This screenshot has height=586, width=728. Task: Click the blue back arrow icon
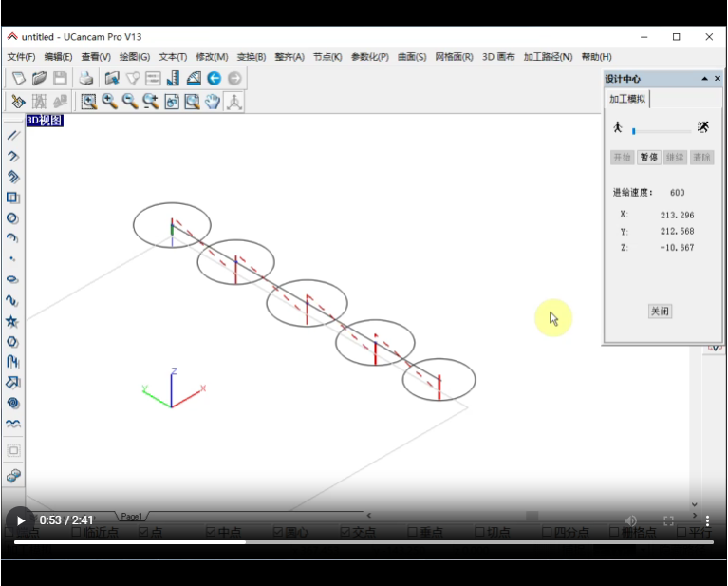point(215,78)
